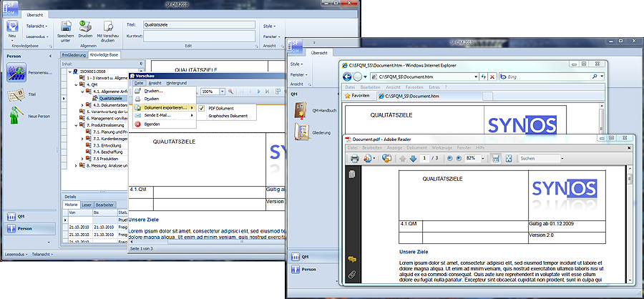Choose Sende E-Mail menu entry
This screenshot has width=644, height=299.
(165, 115)
